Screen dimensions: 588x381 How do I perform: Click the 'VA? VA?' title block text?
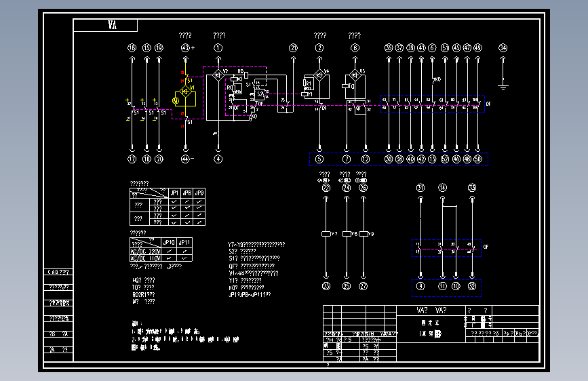(431, 310)
